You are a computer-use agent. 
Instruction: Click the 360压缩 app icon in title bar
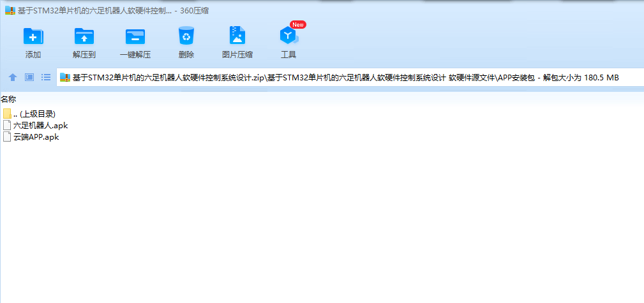click(x=10, y=11)
